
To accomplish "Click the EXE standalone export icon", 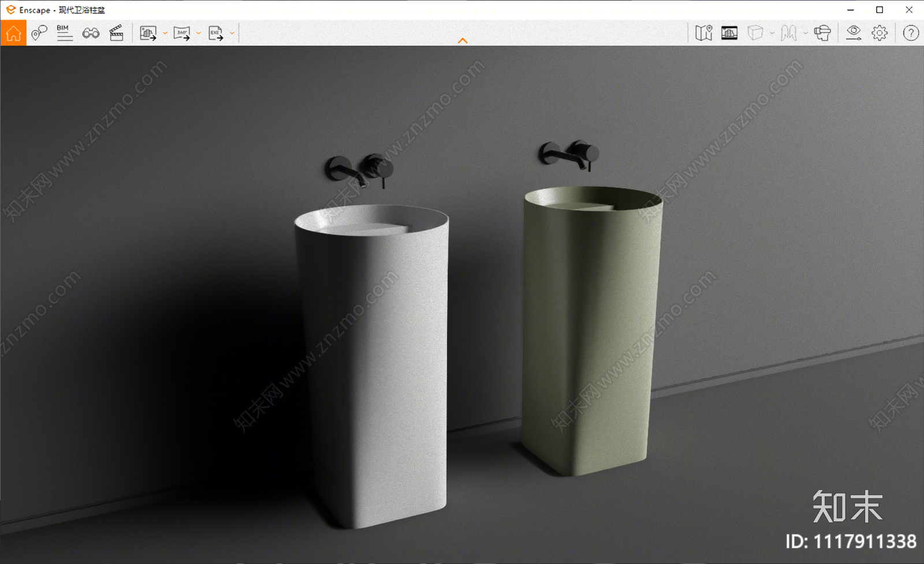I will point(216,33).
